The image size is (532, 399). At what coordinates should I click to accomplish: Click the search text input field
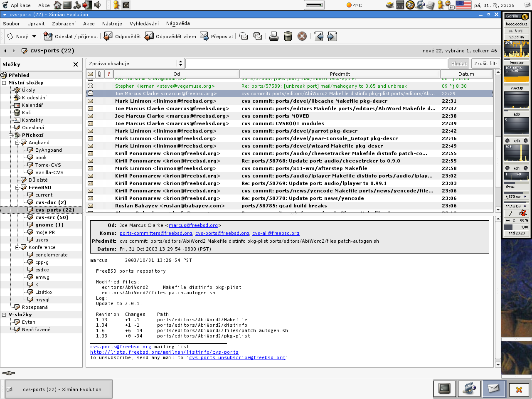click(316, 64)
